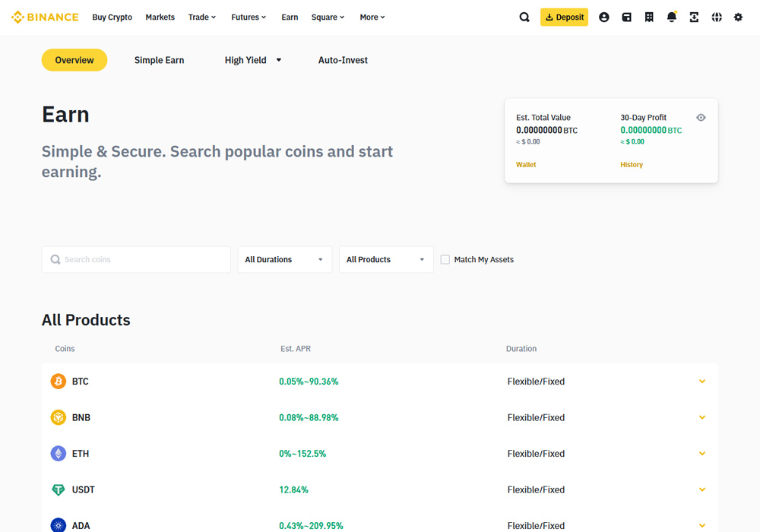760x532 pixels.
Task: Click Flexible/Fixed in the USDT row
Action: [x=536, y=490]
